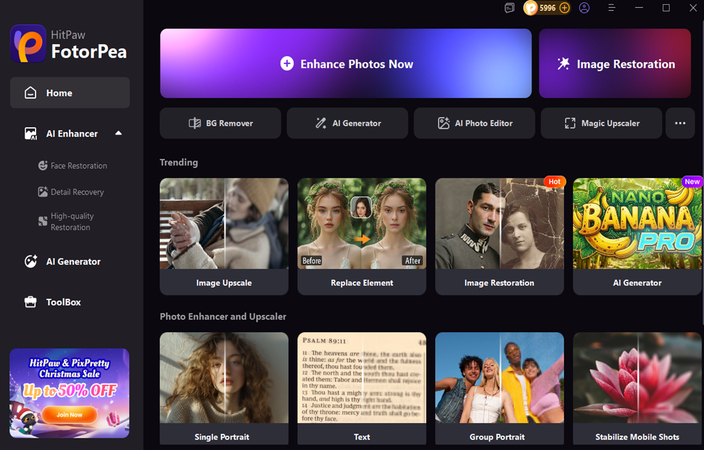Click the plus icon on Enhance Photos Now
Viewport: 704px width, 450px height.
(287, 64)
